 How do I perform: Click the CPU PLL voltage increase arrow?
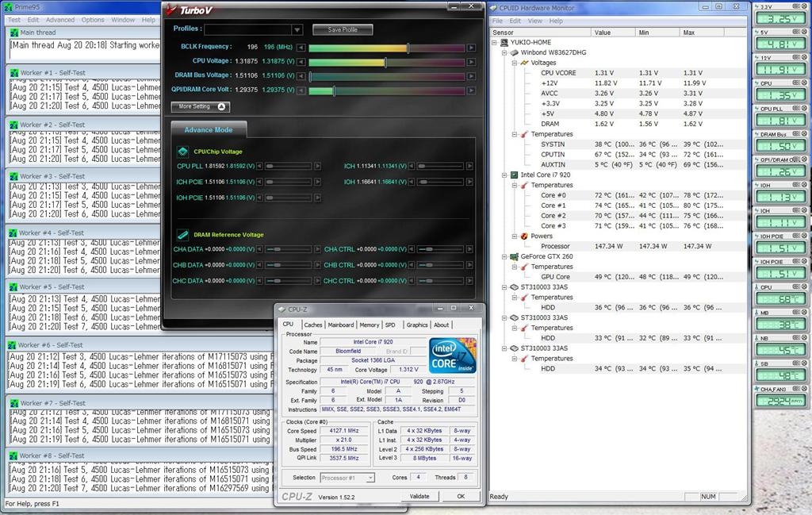318,167
